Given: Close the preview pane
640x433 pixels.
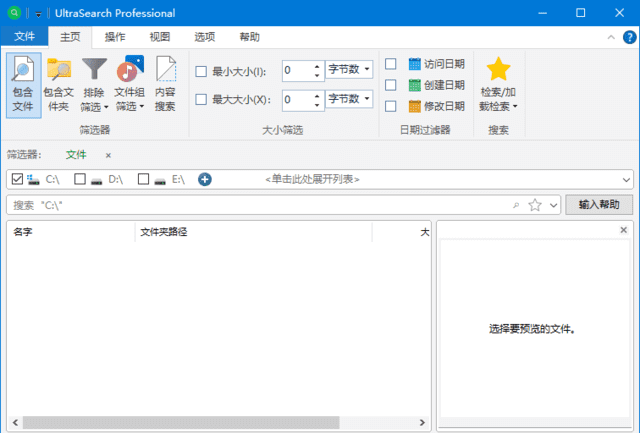Looking at the screenshot, I should (x=623, y=230).
